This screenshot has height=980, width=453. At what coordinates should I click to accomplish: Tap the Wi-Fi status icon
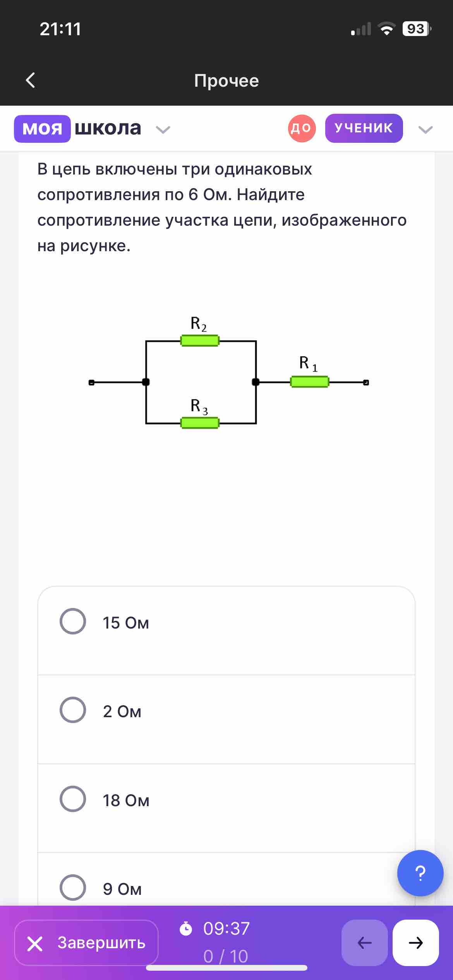pos(386,29)
